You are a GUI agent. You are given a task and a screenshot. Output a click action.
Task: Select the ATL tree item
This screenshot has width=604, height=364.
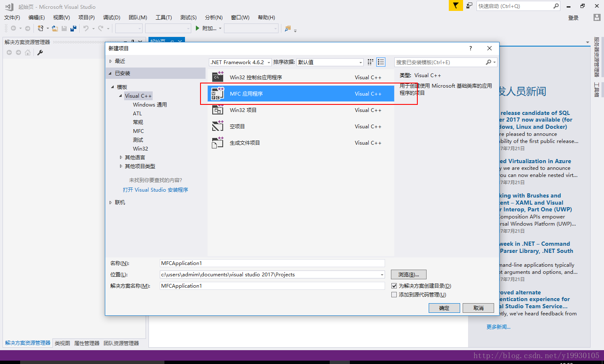click(x=138, y=114)
